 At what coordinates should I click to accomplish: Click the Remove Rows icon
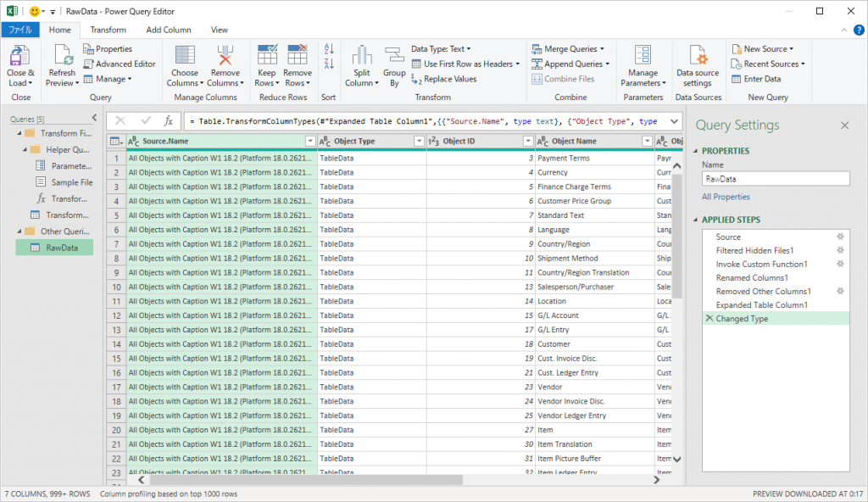298,55
